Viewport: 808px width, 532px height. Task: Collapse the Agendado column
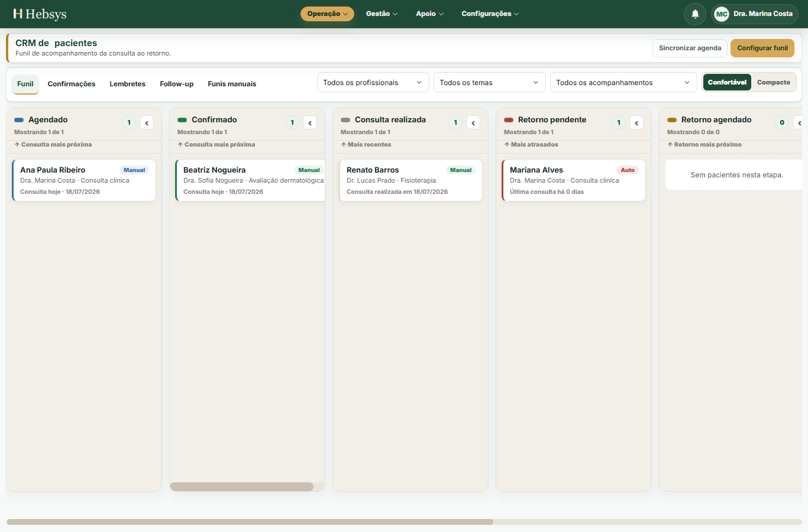[x=147, y=122]
